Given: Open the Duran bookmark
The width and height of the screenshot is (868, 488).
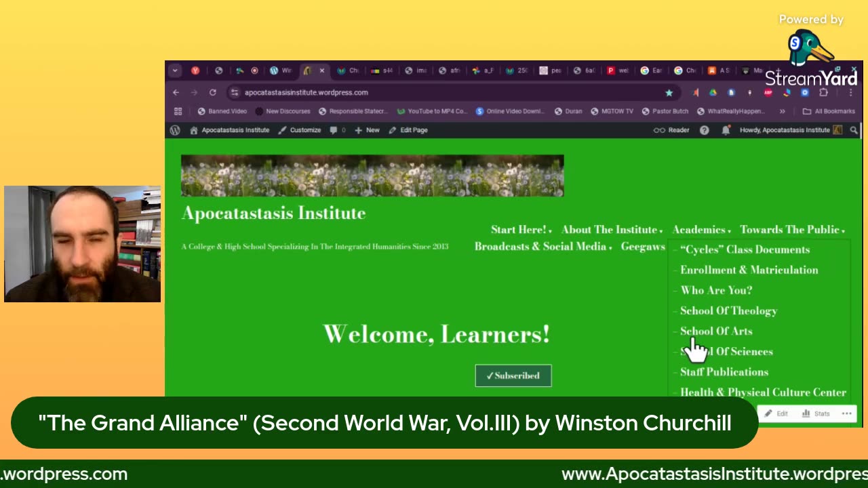Looking at the screenshot, I should (568, 111).
